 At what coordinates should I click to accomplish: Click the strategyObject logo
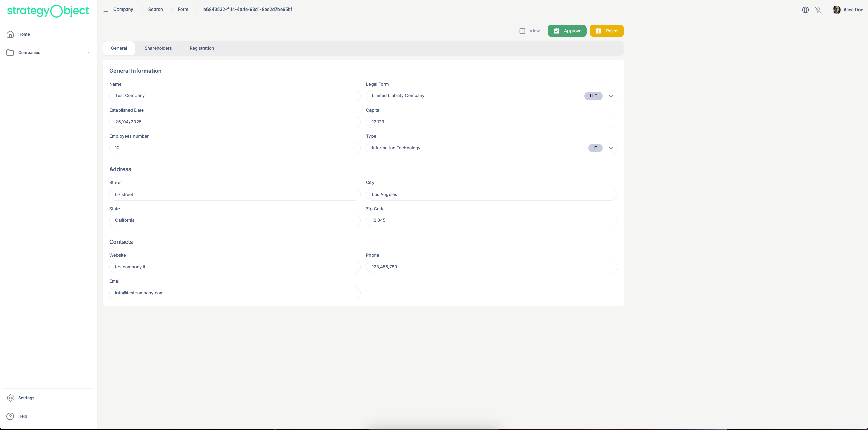(48, 11)
